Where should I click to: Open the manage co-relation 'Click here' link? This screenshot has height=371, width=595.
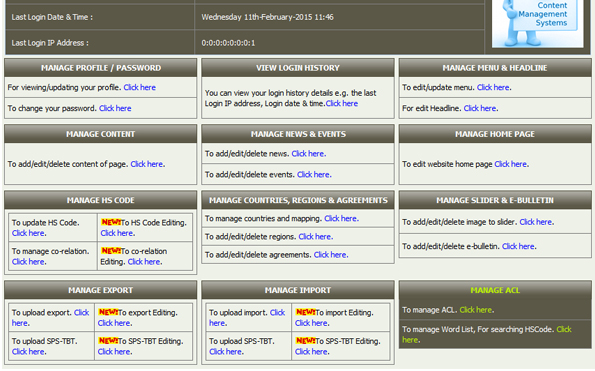(x=28, y=261)
